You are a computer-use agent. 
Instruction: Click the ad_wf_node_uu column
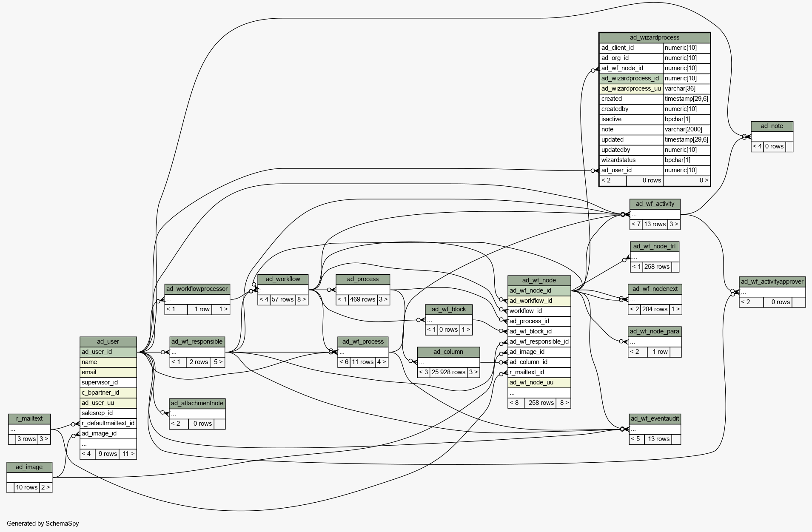(539, 383)
